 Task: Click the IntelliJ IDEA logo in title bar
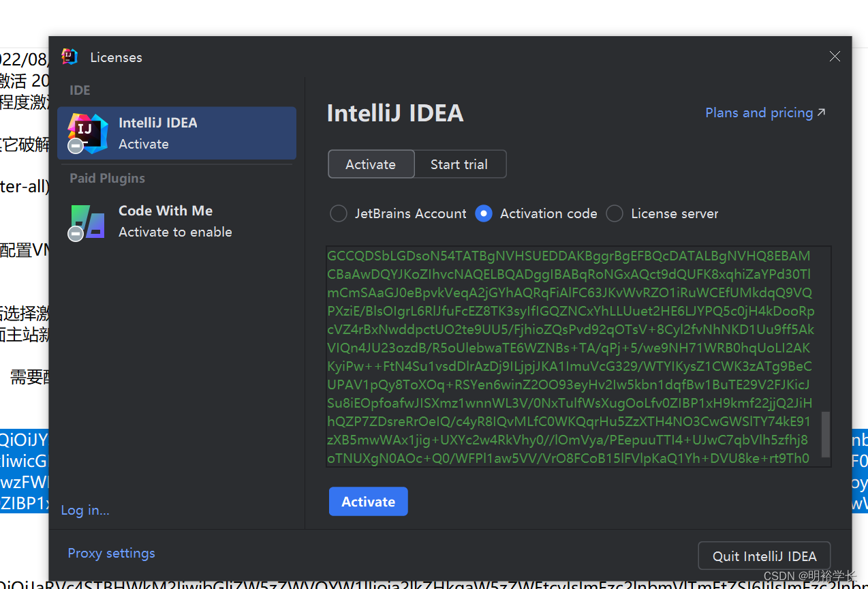[x=69, y=57]
